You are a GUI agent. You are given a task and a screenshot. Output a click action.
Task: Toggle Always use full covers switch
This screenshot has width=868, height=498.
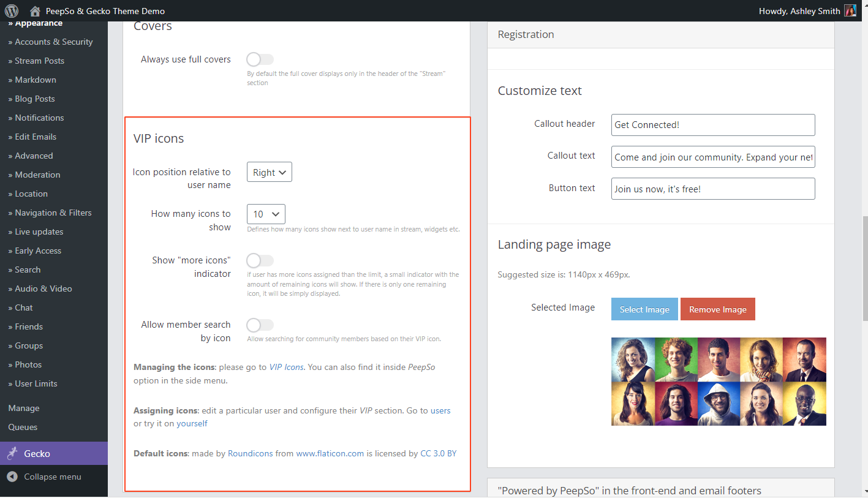coord(260,59)
